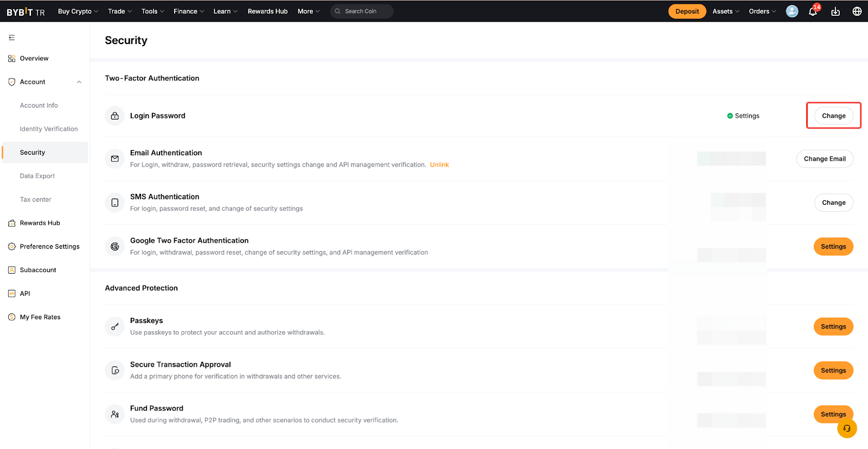Collapse the sidebar with the menu icon
Screen dimensions: 868x449
[11, 37]
